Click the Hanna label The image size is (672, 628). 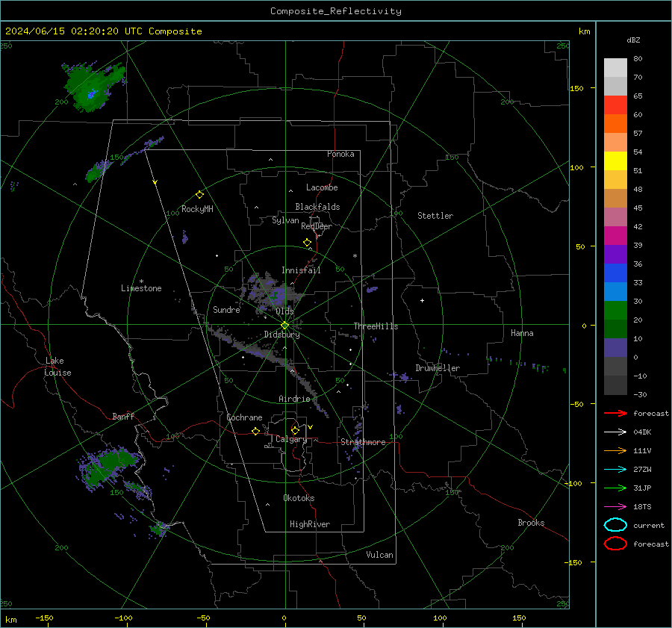tap(522, 333)
